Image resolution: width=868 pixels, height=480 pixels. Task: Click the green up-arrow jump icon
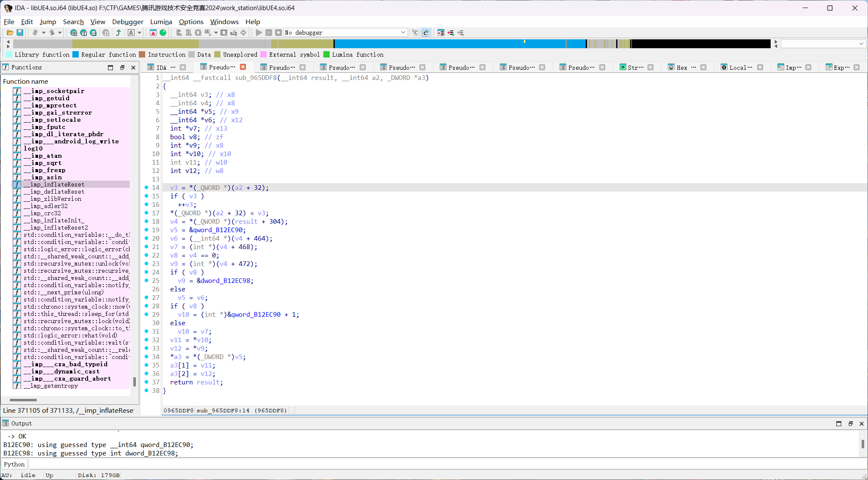pyautogui.click(x=118, y=33)
